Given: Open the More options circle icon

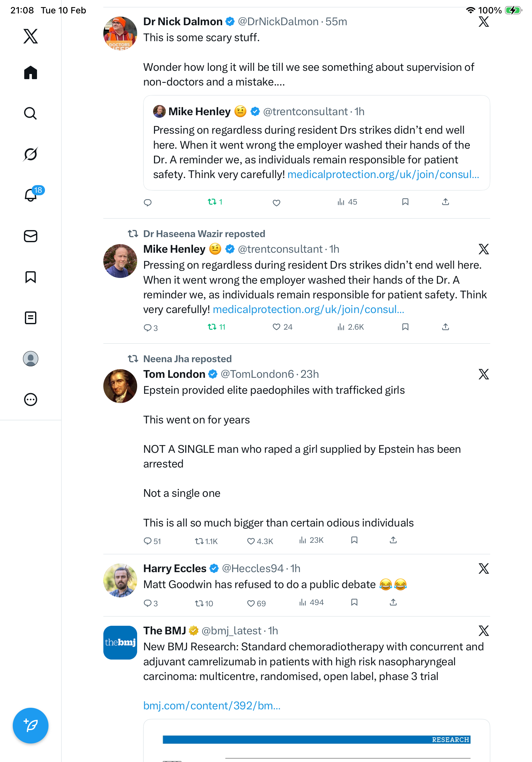Looking at the screenshot, I should (x=31, y=399).
